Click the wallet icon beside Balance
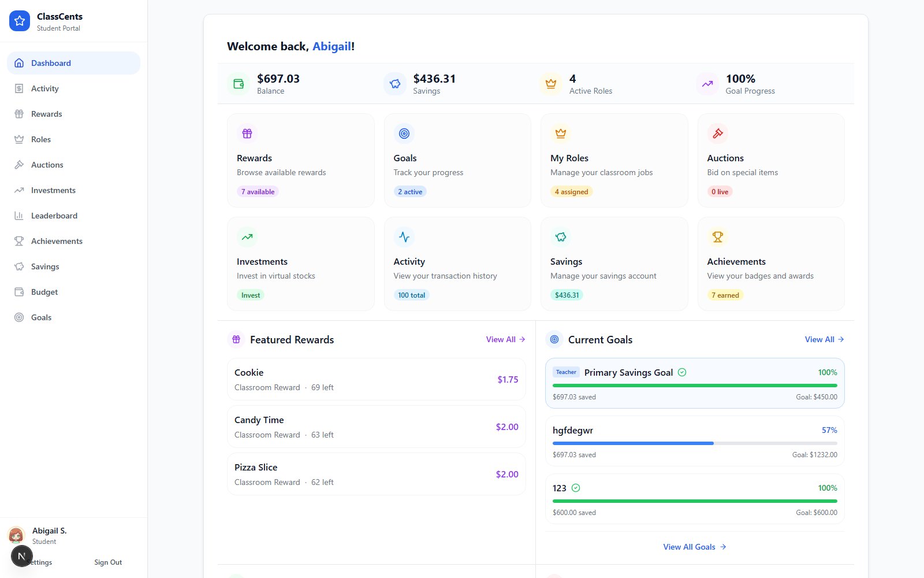 [x=239, y=84]
